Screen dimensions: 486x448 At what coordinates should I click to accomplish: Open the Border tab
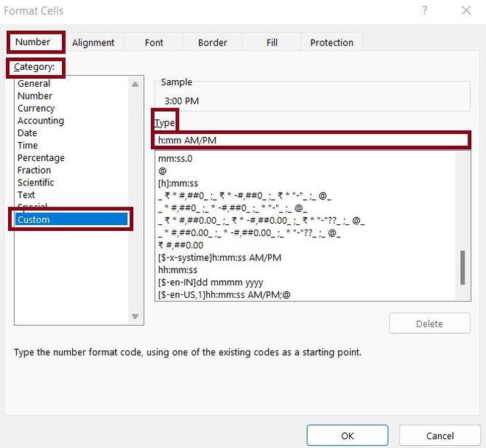[213, 43]
